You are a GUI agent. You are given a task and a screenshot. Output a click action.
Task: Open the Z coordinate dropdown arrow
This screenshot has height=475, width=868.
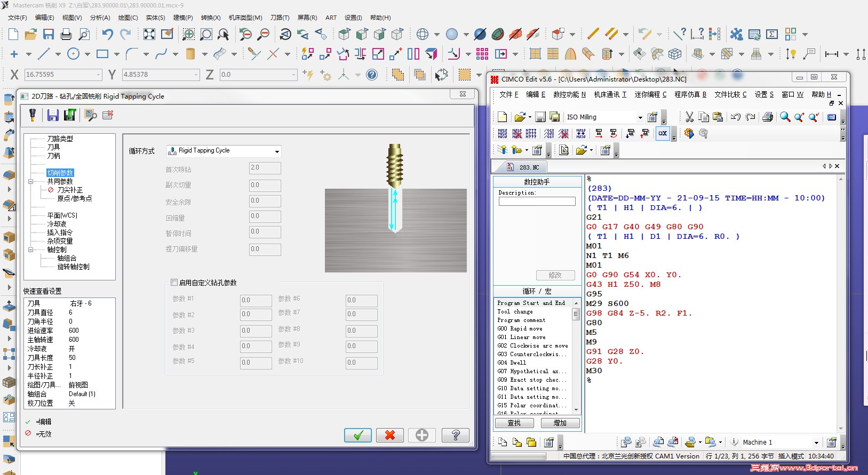[294, 75]
